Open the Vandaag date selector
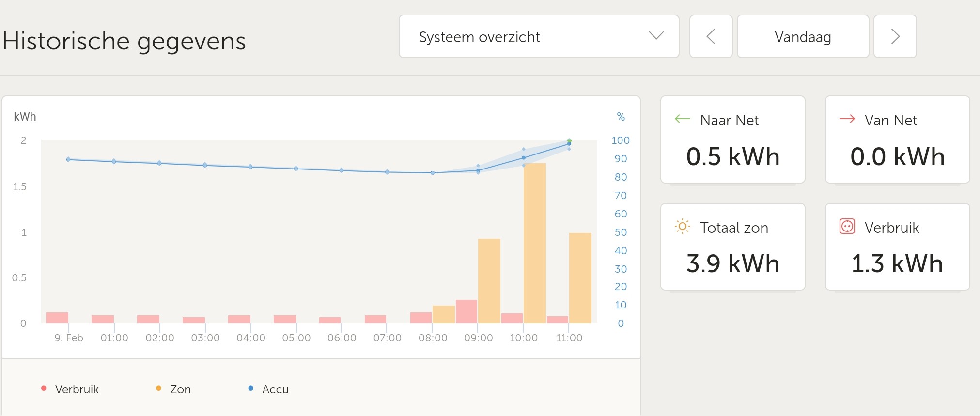This screenshot has height=416, width=980. pyautogui.click(x=803, y=37)
